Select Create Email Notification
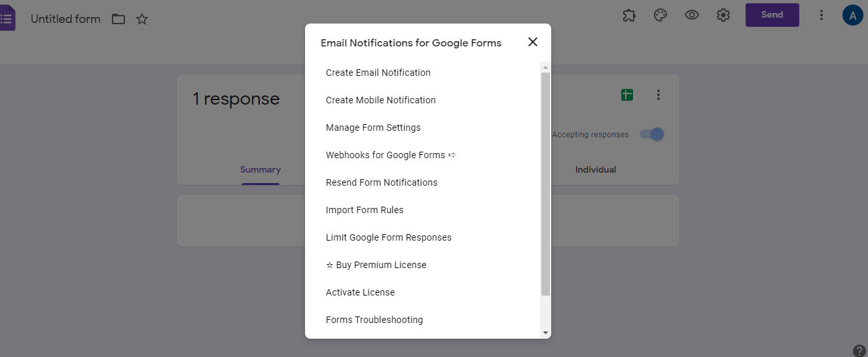The width and height of the screenshot is (868, 357). pos(378,73)
